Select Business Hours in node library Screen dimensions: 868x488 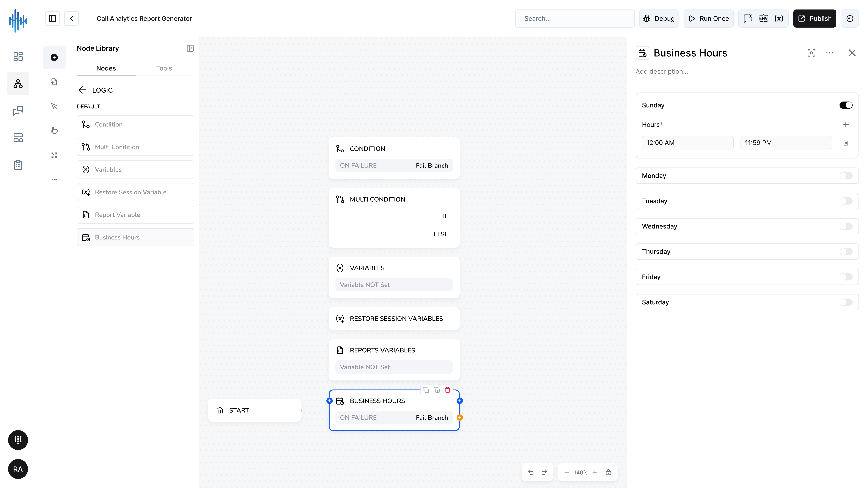135,237
